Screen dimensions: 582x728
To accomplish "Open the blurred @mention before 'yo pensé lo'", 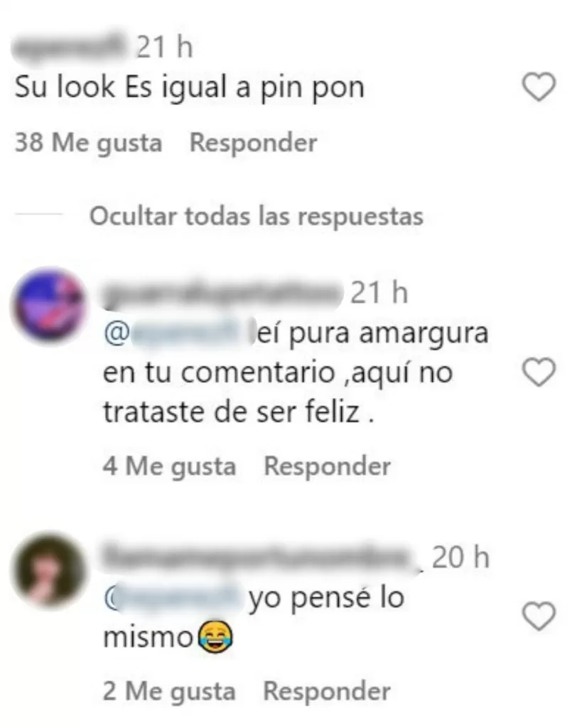I will tap(174, 597).
